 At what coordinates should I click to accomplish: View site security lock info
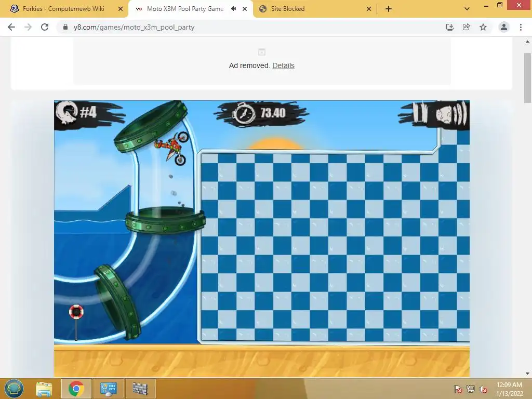(65, 27)
